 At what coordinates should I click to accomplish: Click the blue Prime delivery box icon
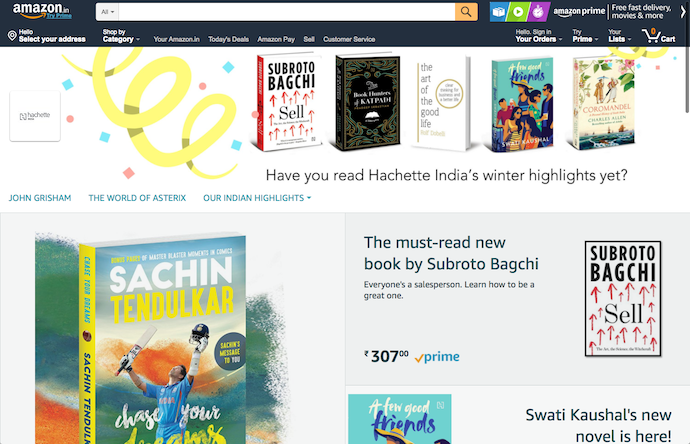point(498,12)
